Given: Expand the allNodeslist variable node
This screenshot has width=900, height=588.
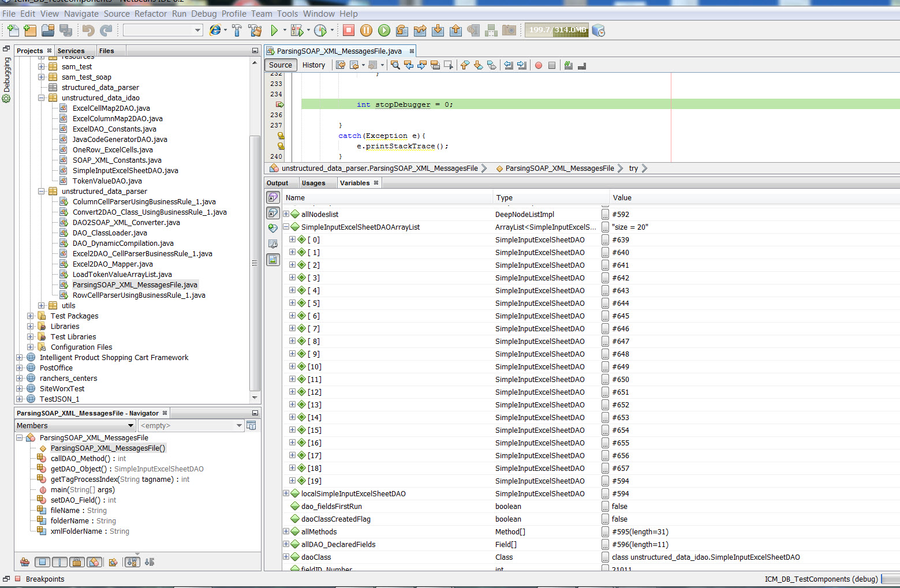Looking at the screenshot, I should coord(286,215).
